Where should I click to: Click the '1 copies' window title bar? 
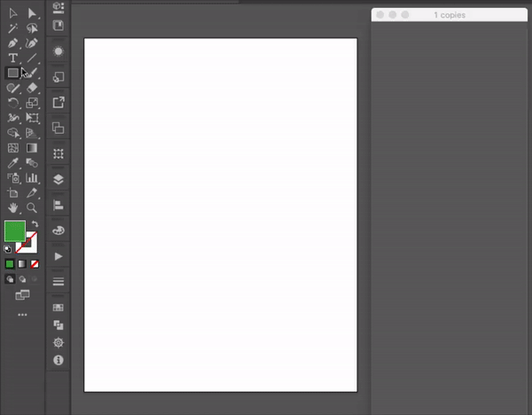point(450,15)
